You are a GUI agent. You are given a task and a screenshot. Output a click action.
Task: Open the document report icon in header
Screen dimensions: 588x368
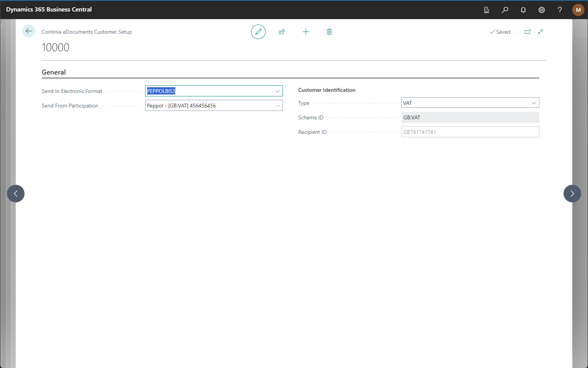(487, 10)
